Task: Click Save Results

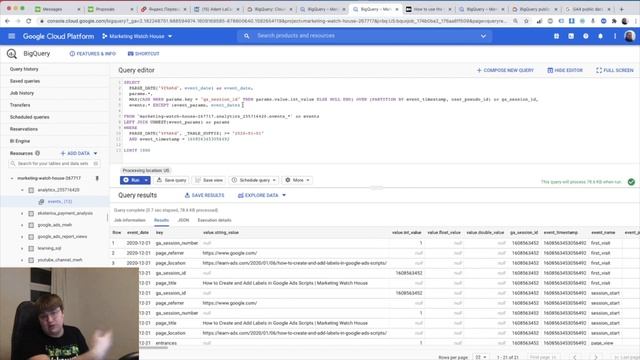Action: click(x=204, y=196)
